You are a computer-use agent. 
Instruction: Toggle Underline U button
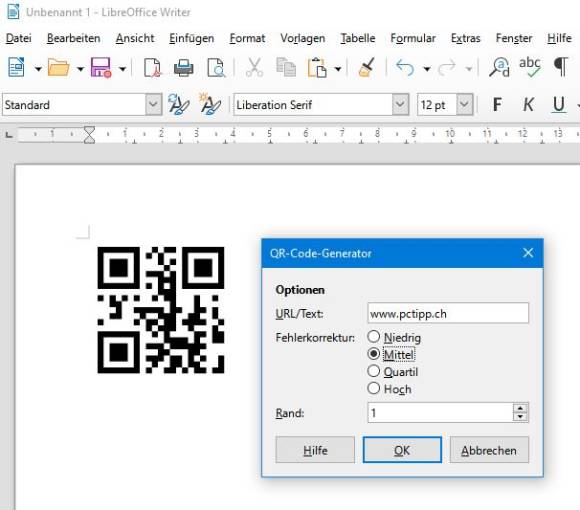click(559, 105)
